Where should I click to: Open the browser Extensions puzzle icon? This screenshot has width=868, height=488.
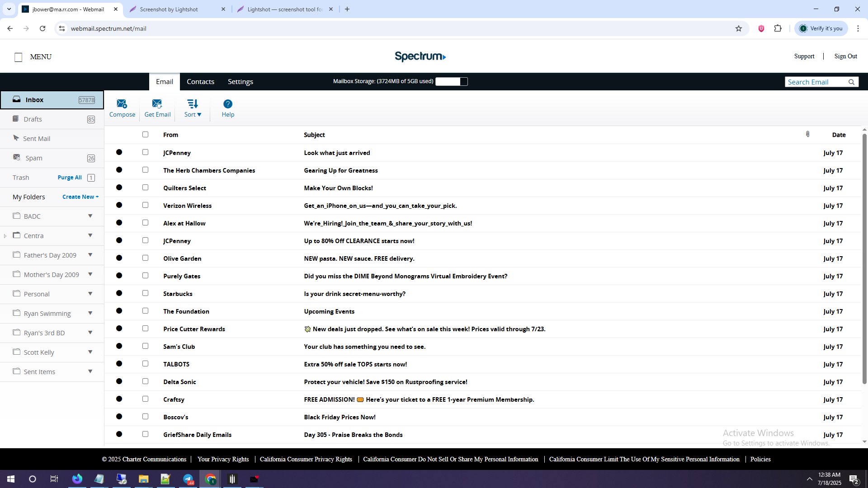[x=778, y=28]
